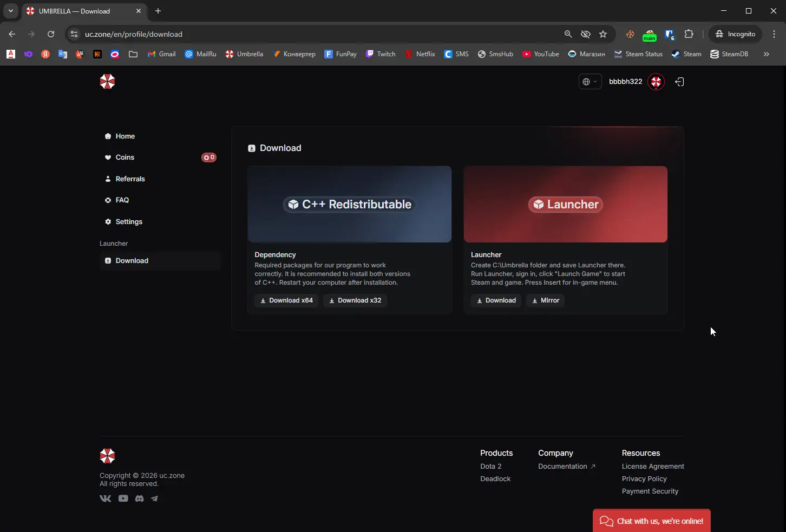786x532 pixels.
Task: Open the bbbbh322 profile avatar
Action: click(656, 82)
